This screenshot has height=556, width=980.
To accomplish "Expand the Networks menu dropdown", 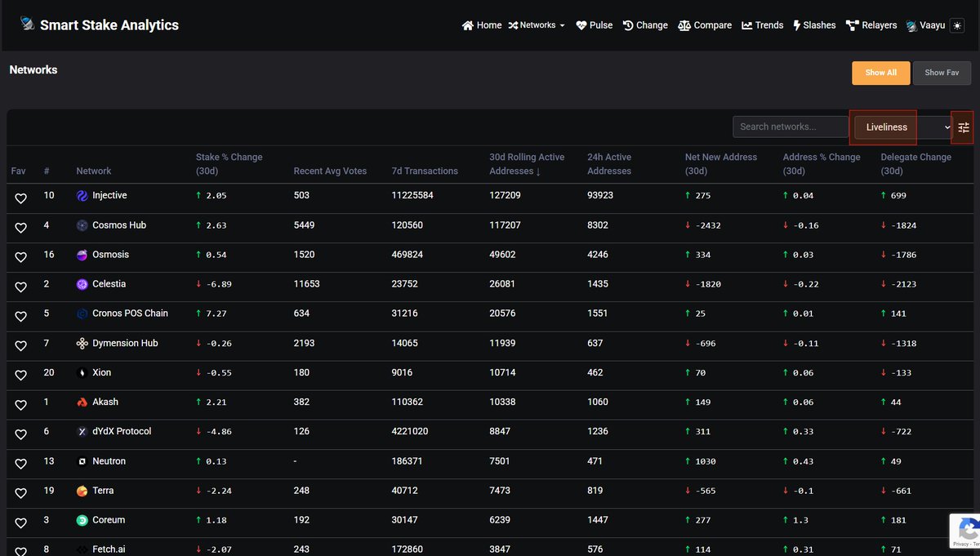I will click(x=537, y=25).
